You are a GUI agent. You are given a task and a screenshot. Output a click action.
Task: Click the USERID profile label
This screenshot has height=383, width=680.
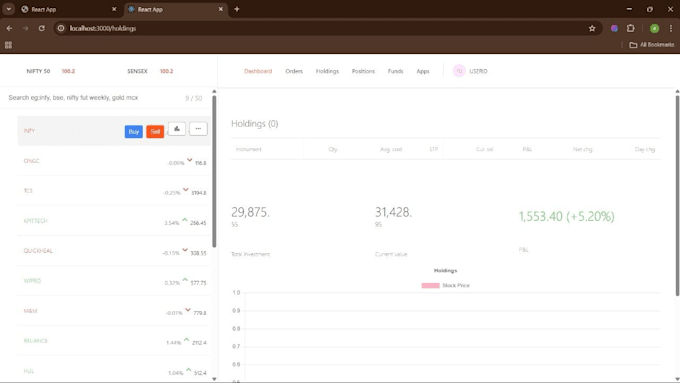[x=478, y=71]
